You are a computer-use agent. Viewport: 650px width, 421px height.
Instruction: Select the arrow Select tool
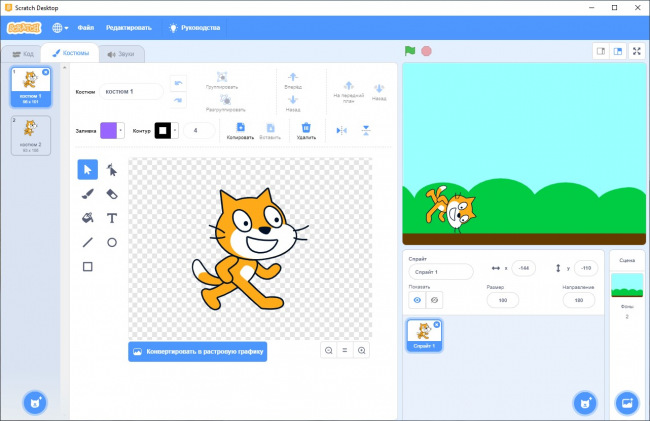[x=87, y=169]
